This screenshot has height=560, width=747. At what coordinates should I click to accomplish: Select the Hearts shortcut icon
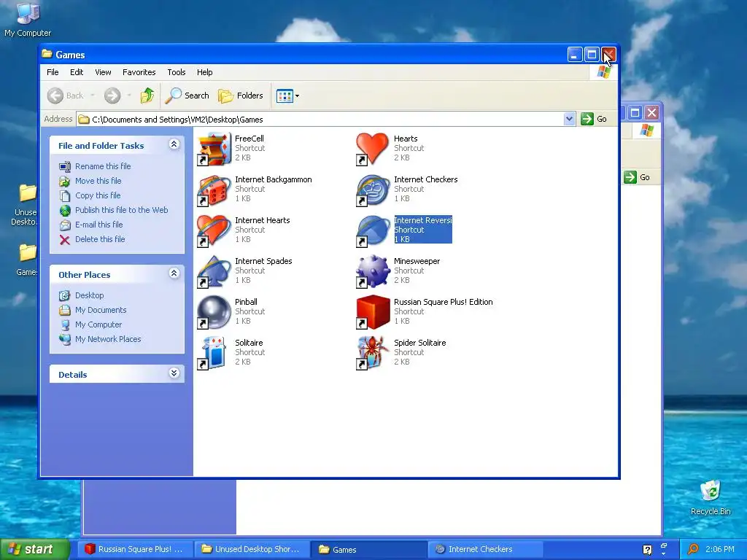373,149
